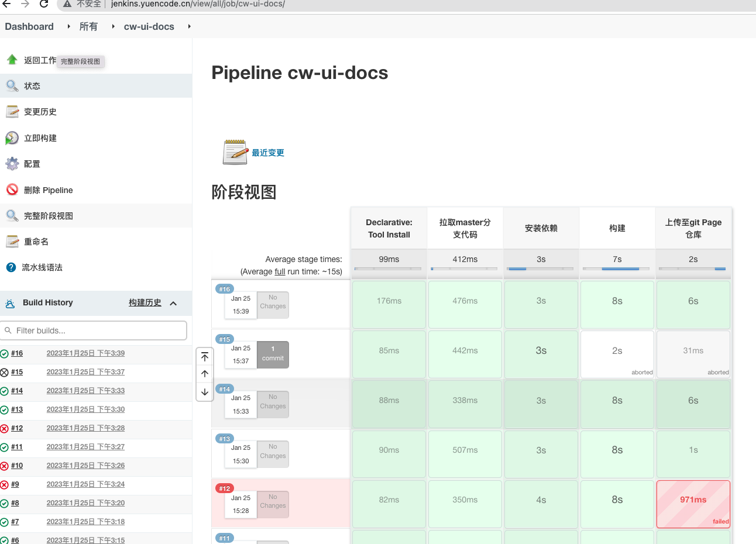The height and width of the screenshot is (544, 756).
Task: Click the #14 badge in stage view
Action: tap(225, 389)
